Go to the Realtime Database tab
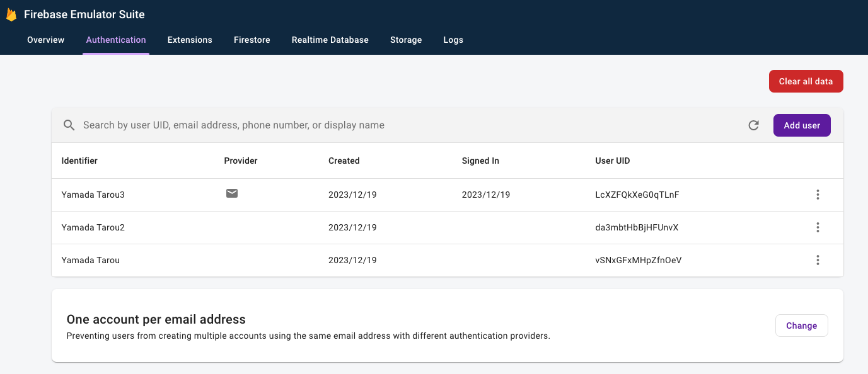Screen dimensions: 868x374 point(330,40)
